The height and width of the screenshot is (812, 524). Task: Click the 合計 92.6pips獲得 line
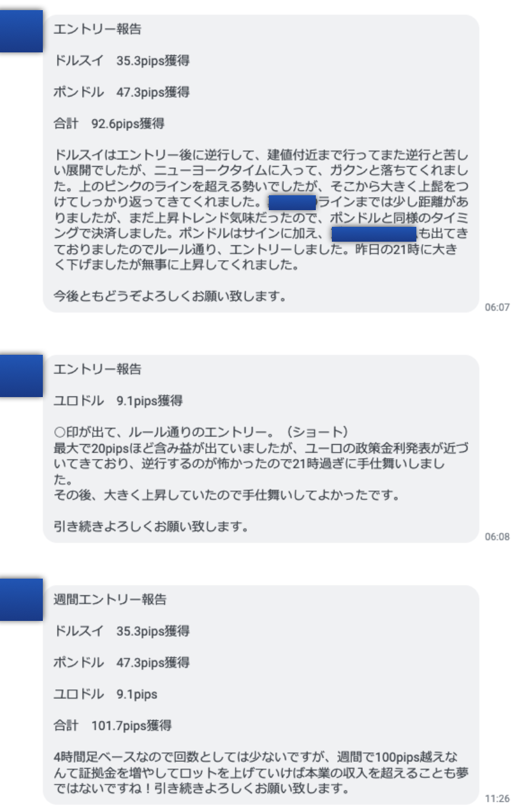109,124
